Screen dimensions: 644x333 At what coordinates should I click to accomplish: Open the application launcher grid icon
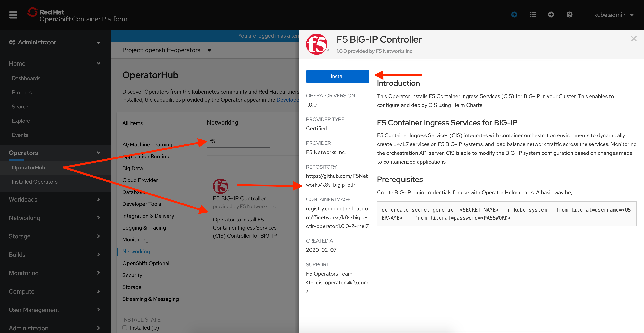[533, 15]
